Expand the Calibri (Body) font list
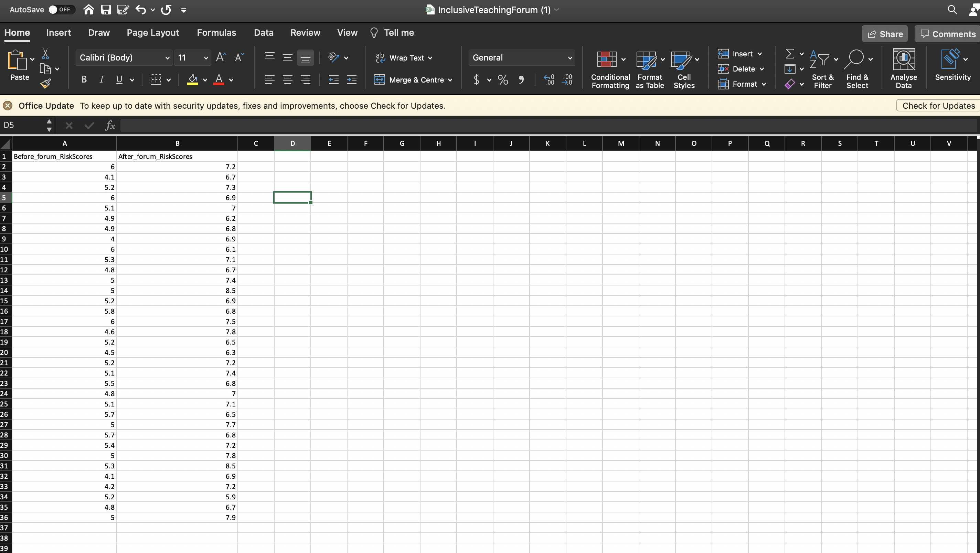The image size is (980, 553). (x=167, y=58)
